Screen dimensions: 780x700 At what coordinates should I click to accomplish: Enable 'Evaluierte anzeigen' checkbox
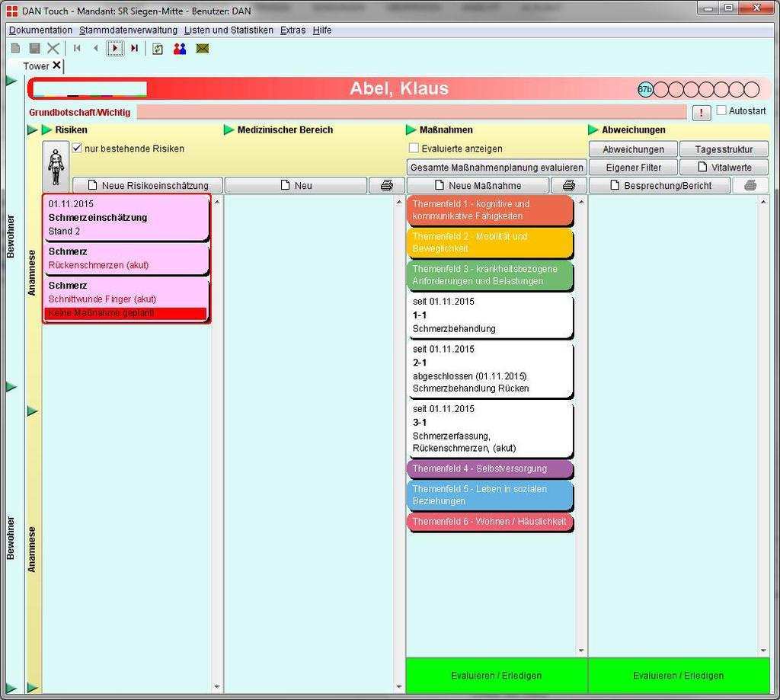tap(414, 149)
